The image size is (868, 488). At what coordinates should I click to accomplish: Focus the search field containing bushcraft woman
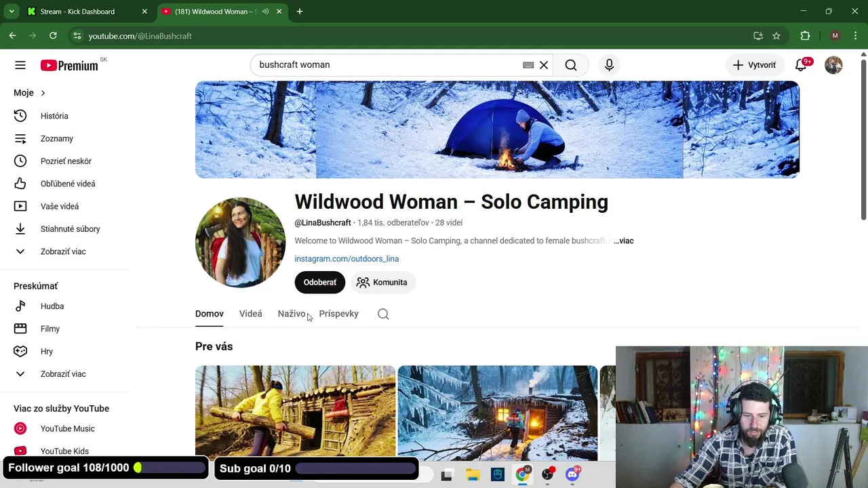click(387, 65)
